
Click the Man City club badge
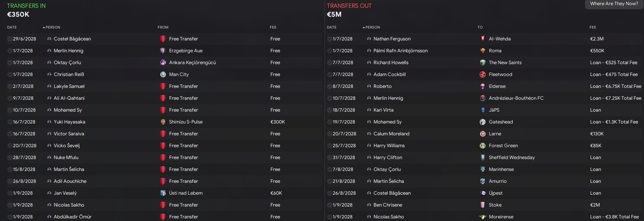click(x=163, y=75)
